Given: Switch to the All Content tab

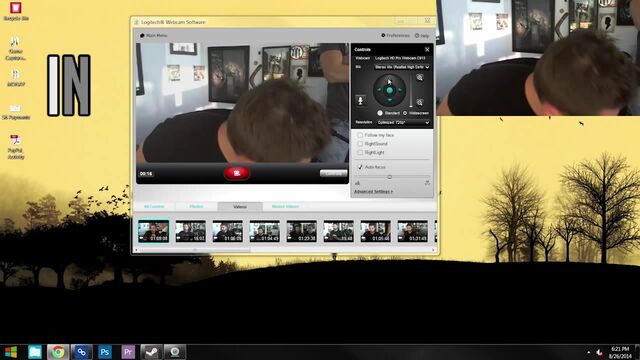Looking at the screenshot, I should (x=154, y=207).
